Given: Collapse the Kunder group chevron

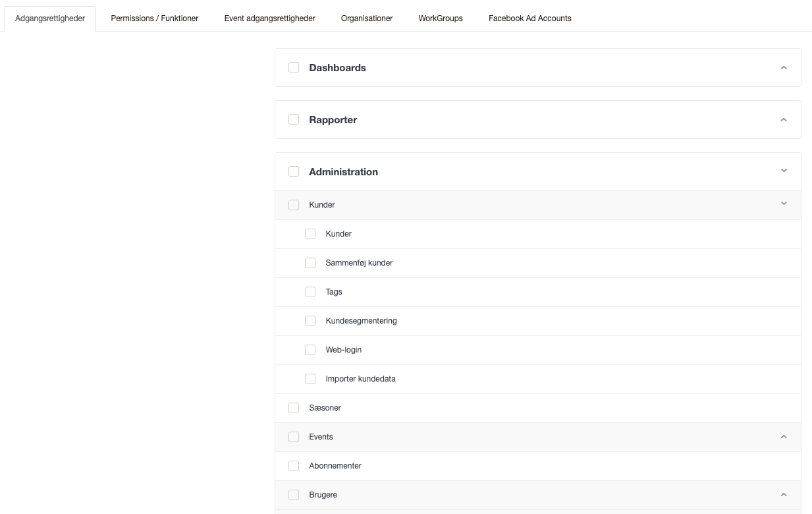Looking at the screenshot, I should point(783,204).
